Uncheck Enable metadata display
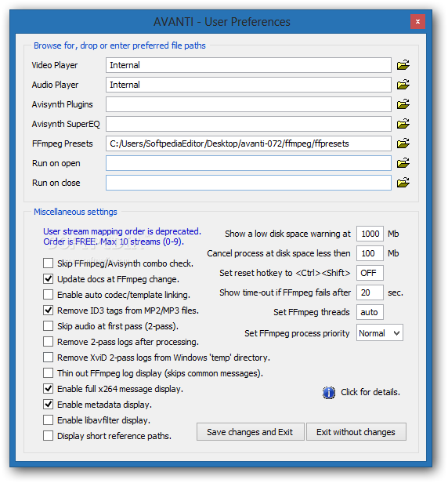Screen dimensions: 448x483 point(48,405)
